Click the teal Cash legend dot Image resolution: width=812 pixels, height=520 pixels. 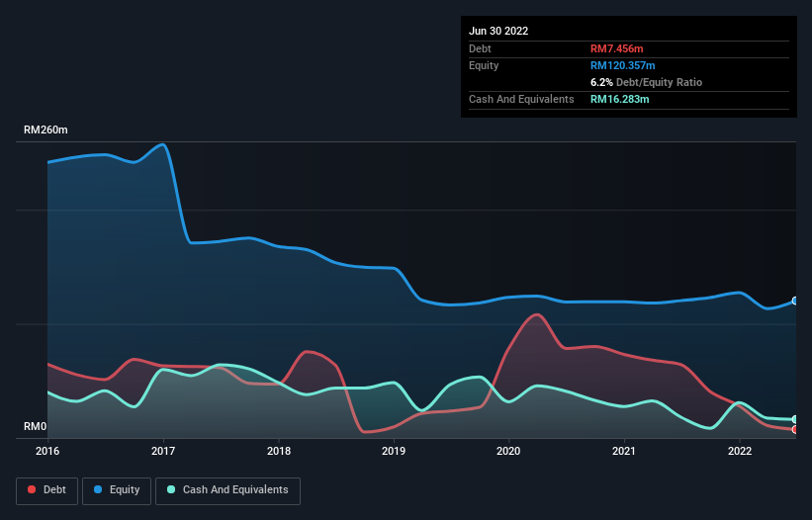click(171, 489)
